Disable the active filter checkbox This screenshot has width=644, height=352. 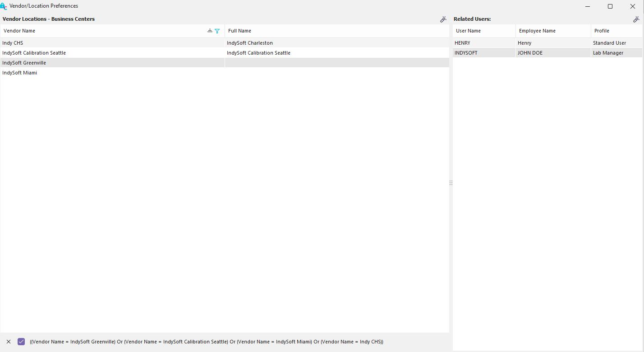21,342
